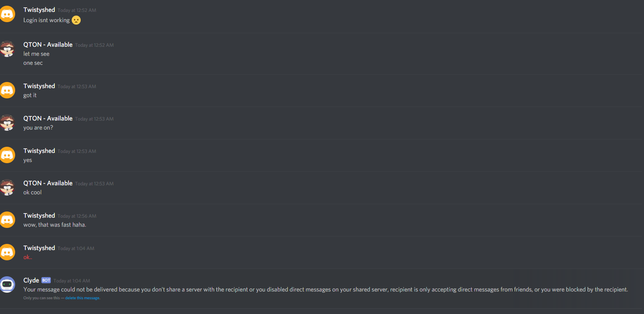The height and width of the screenshot is (314, 644).
Task: Click Twistyshed username above red "ok.." message
Action: [39, 248]
